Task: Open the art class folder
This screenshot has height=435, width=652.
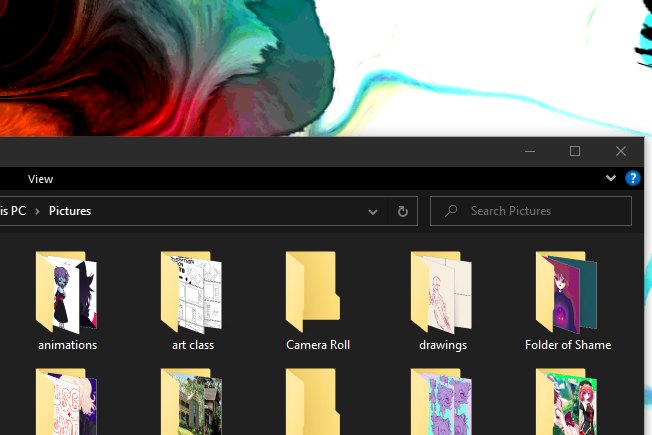Action: 192,293
